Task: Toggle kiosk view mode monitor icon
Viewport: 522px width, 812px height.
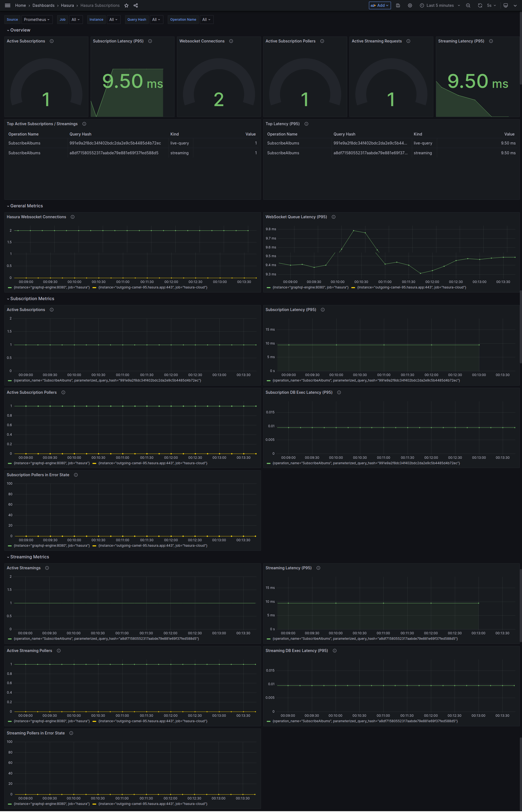Action: [505, 5]
